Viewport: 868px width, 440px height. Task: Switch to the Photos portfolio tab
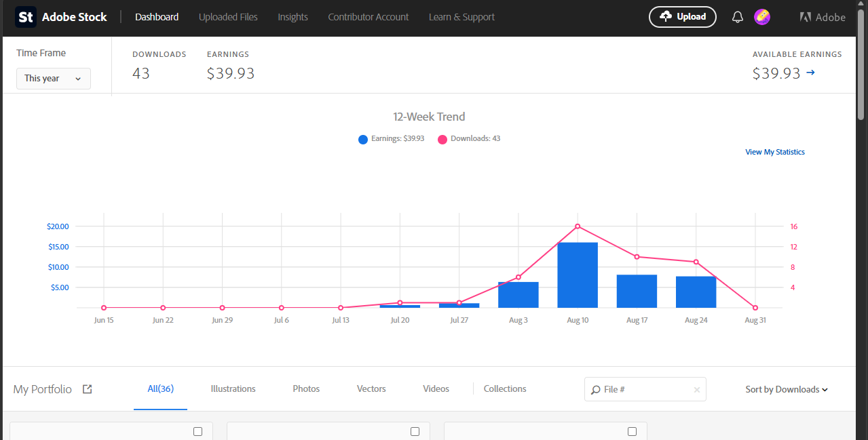pyautogui.click(x=306, y=388)
